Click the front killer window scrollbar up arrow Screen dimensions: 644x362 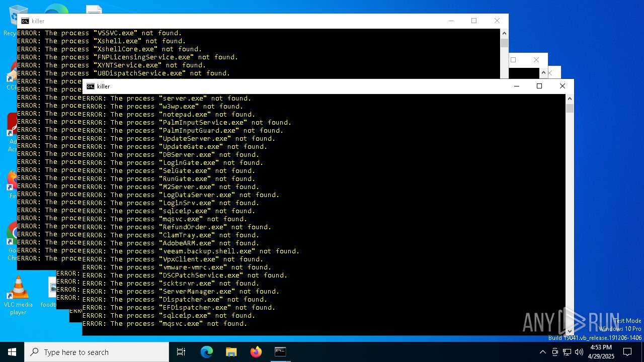[570, 99]
